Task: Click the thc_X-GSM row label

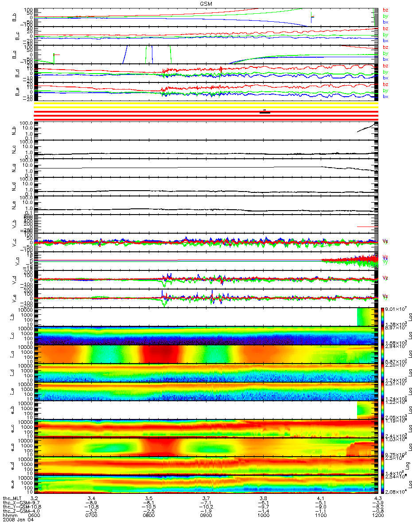Action: pos(15,502)
